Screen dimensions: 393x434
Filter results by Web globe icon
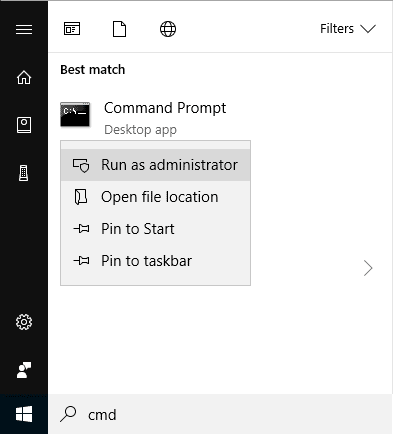click(x=168, y=29)
